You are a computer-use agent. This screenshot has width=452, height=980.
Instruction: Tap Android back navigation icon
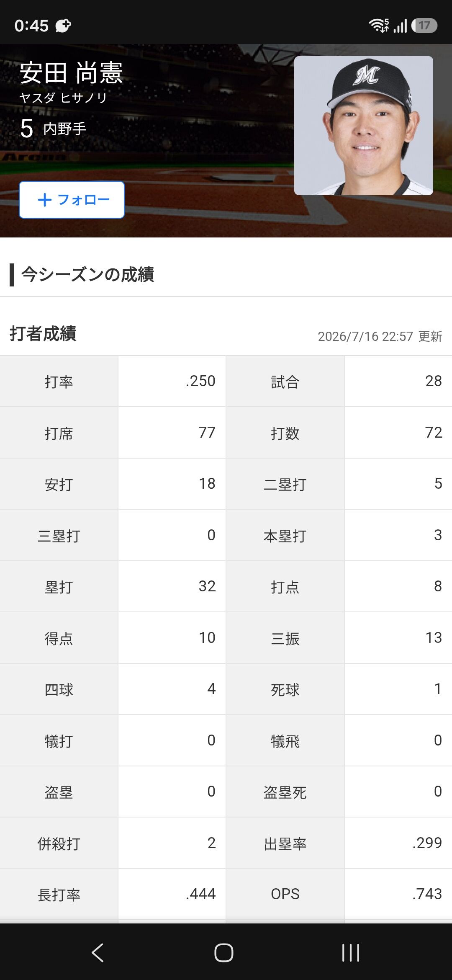(98, 953)
